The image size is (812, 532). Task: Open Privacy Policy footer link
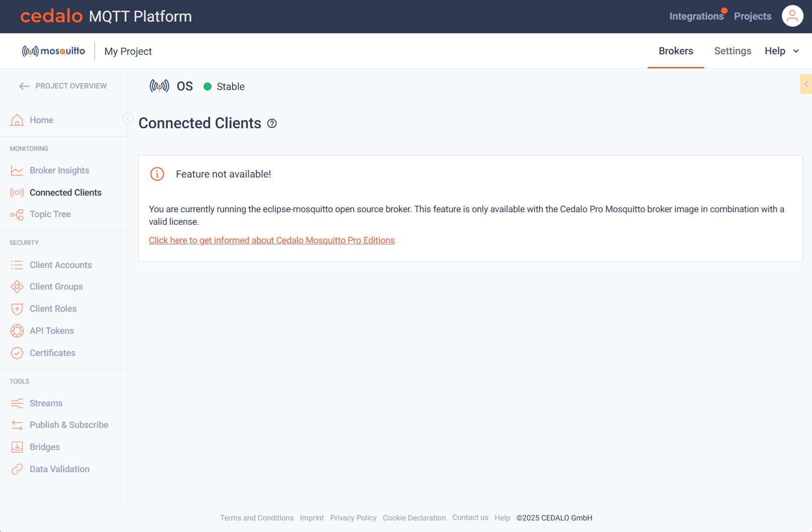(353, 518)
